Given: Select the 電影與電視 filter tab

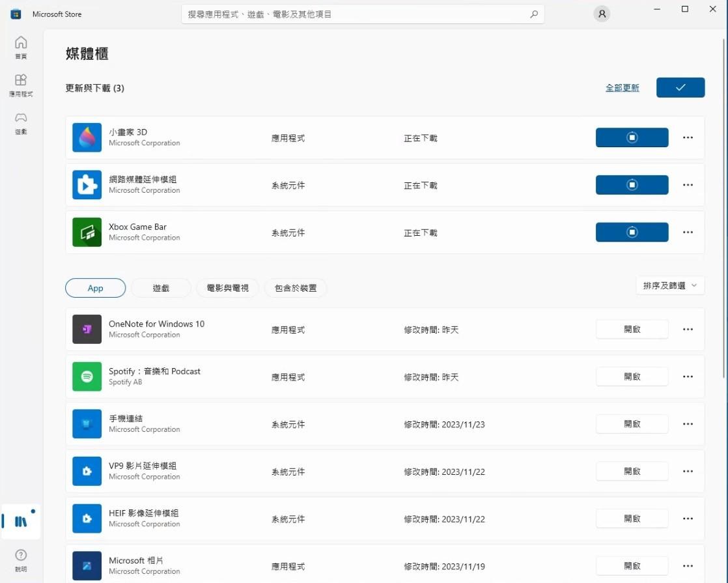Looking at the screenshot, I should click(227, 288).
